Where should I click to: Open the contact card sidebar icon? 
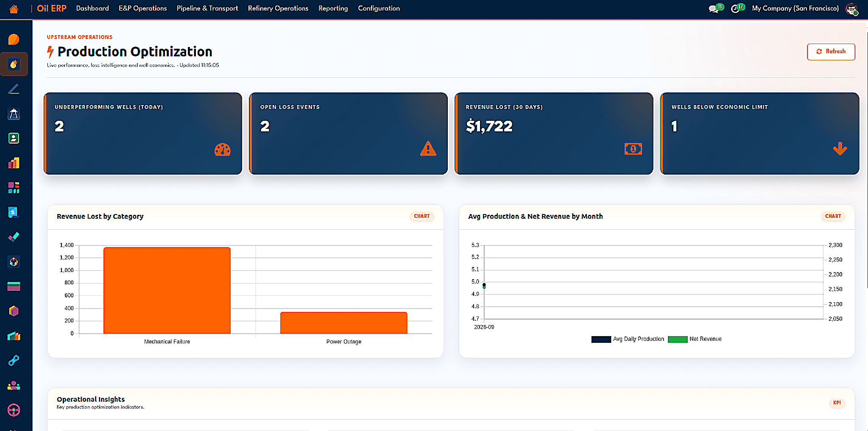tap(14, 138)
